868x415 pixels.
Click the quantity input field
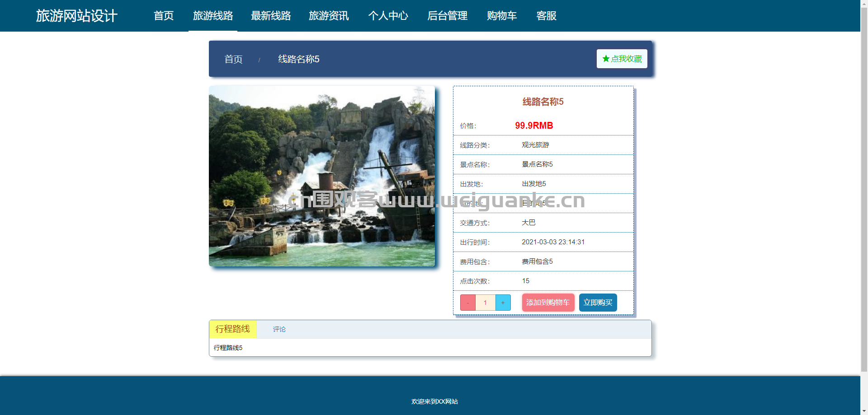point(486,303)
